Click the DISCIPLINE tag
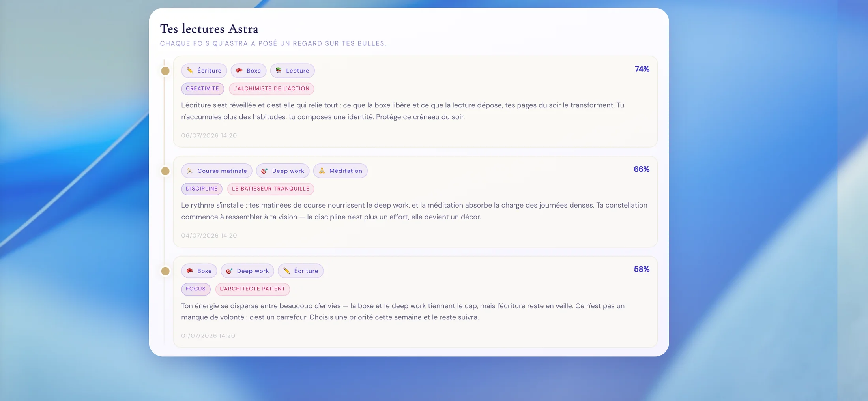Viewport: 868px width, 401px height. [202, 189]
